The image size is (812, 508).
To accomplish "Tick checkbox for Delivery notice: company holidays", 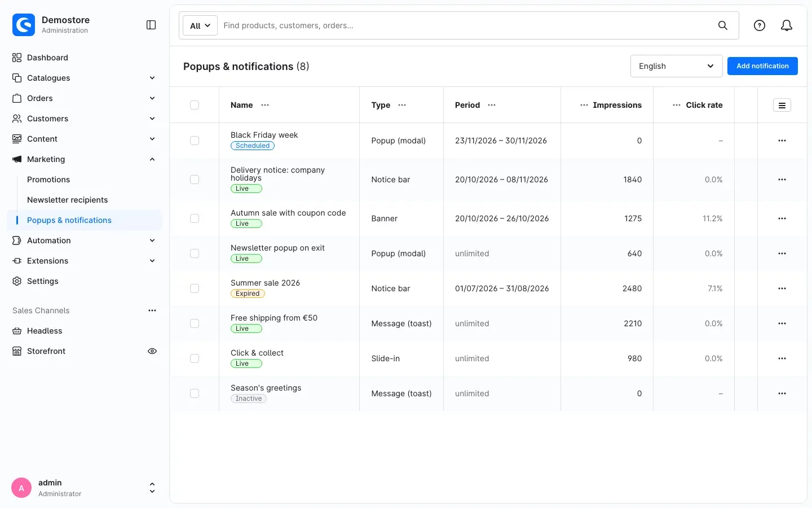I will [195, 179].
